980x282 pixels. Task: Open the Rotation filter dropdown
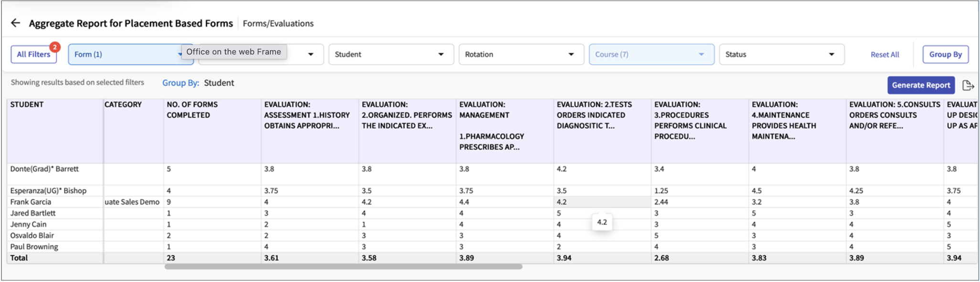521,54
